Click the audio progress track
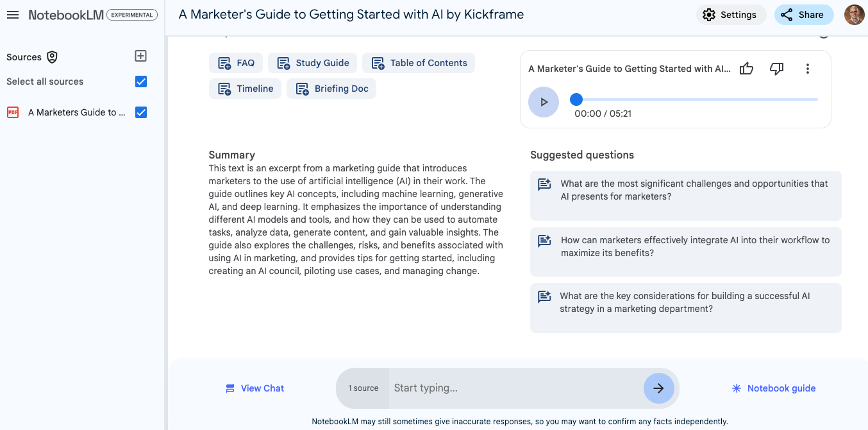The width and height of the screenshot is (868, 430). click(x=697, y=99)
